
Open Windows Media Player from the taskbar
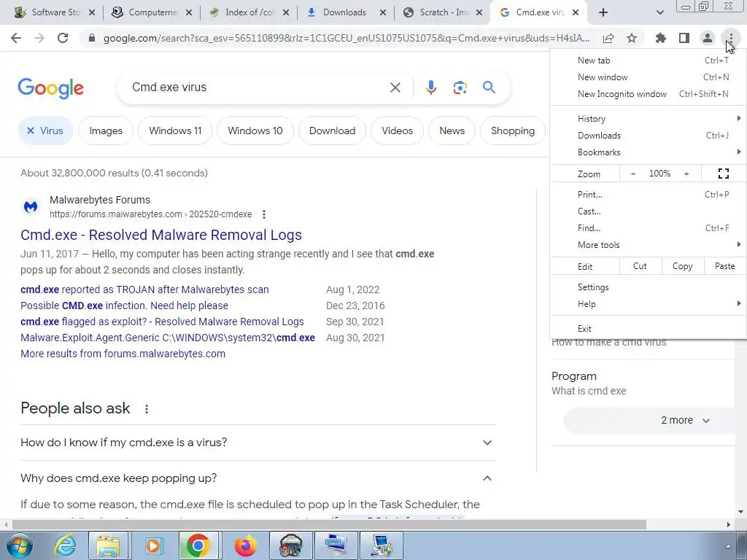[153, 545]
